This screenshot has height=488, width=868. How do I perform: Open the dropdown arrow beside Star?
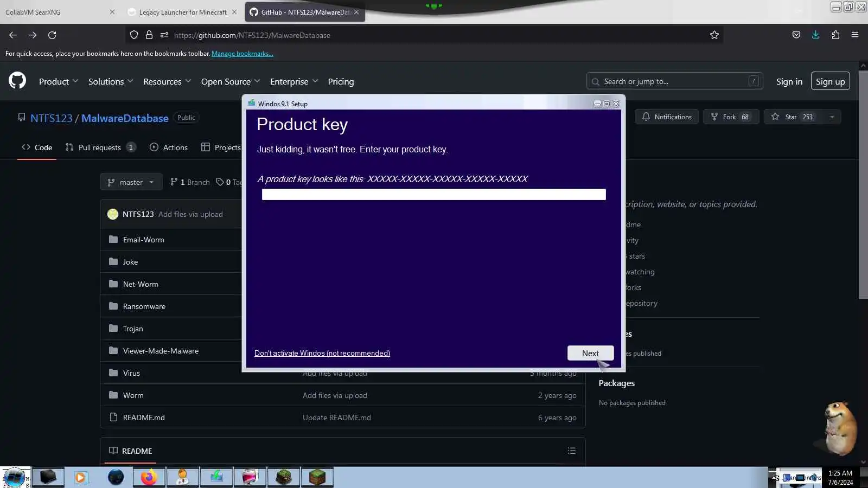click(x=832, y=117)
